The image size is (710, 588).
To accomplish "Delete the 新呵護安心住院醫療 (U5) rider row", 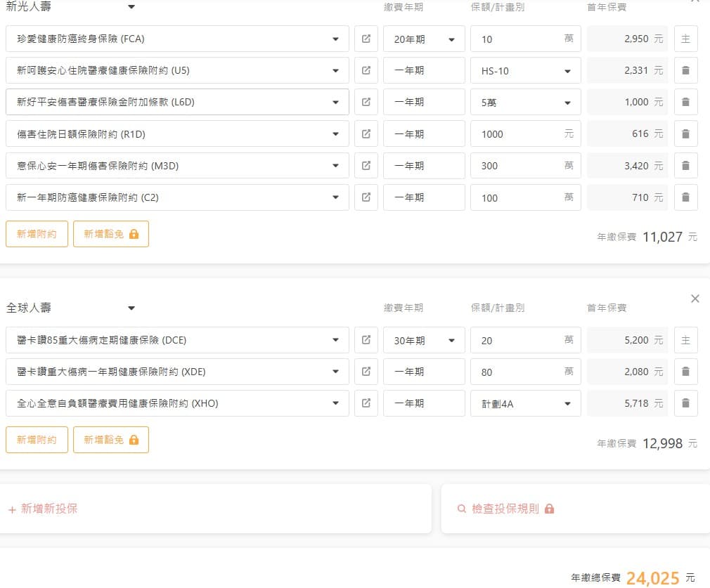I will [685, 70].
